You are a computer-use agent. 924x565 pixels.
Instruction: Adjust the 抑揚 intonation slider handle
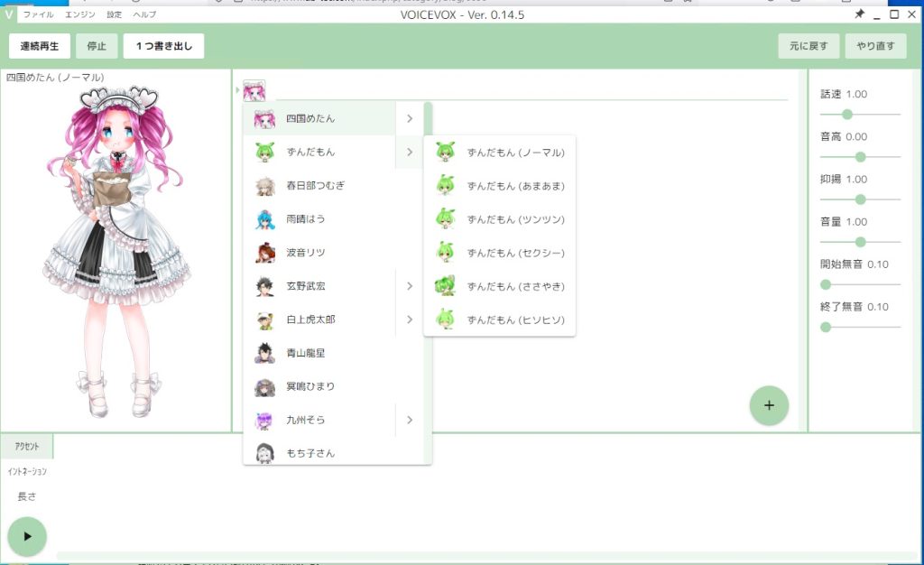point(860,199)
